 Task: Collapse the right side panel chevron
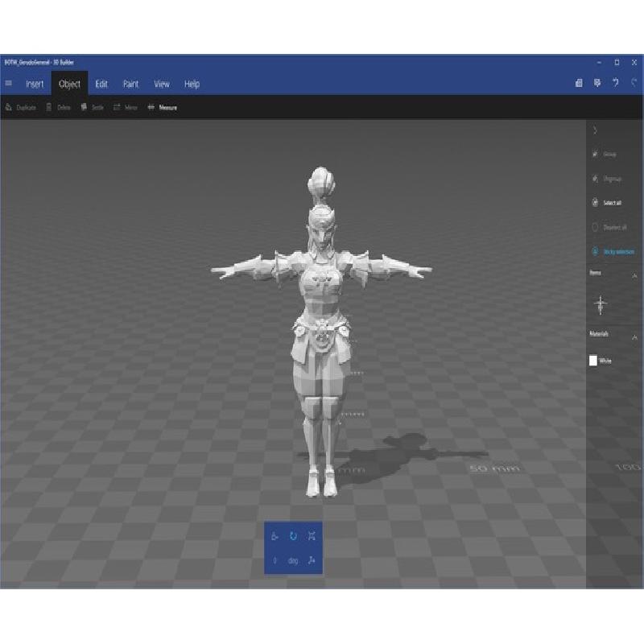click(595, 130)
